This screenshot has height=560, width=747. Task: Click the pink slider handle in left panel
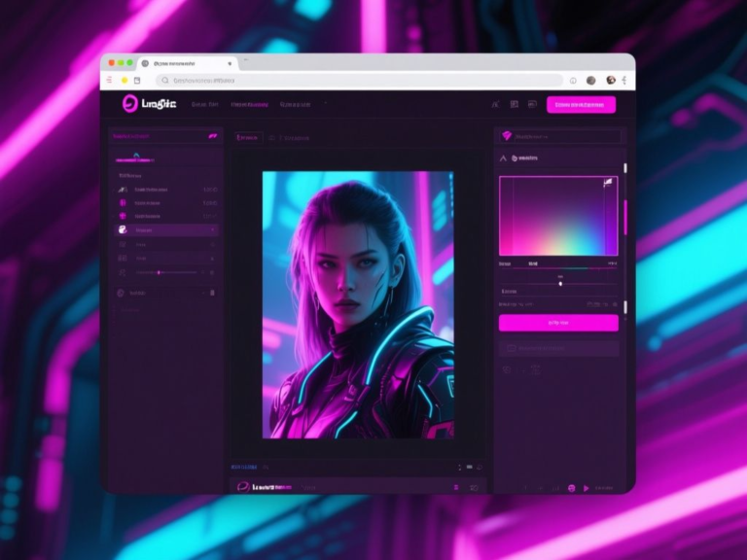[x=159, y=272]
